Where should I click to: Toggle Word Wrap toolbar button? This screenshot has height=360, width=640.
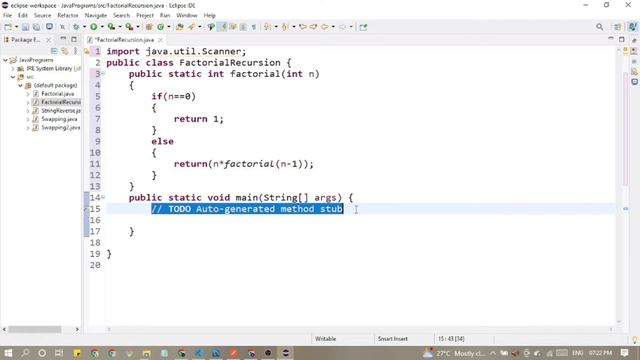click(233, 27)
